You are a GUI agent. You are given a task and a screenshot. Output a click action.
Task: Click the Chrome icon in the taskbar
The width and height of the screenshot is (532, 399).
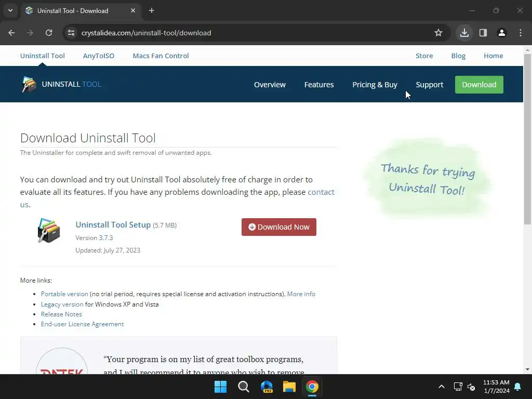tap(312, 387)
